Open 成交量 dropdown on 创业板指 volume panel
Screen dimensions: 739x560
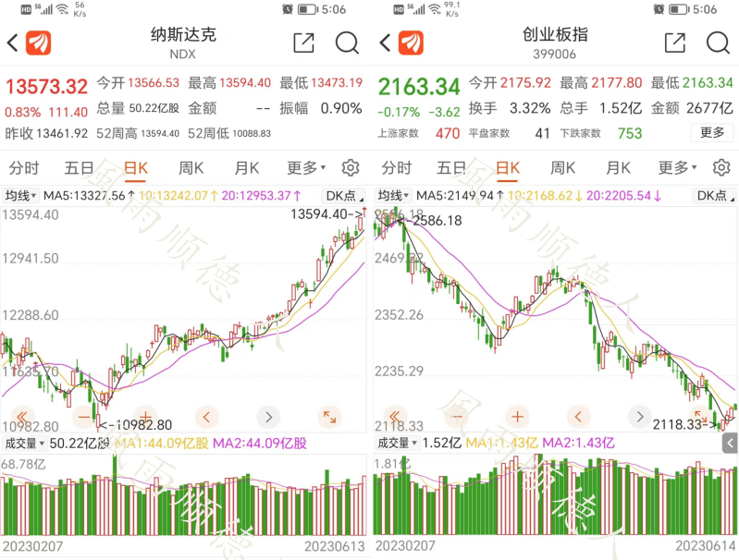[398, 444]
